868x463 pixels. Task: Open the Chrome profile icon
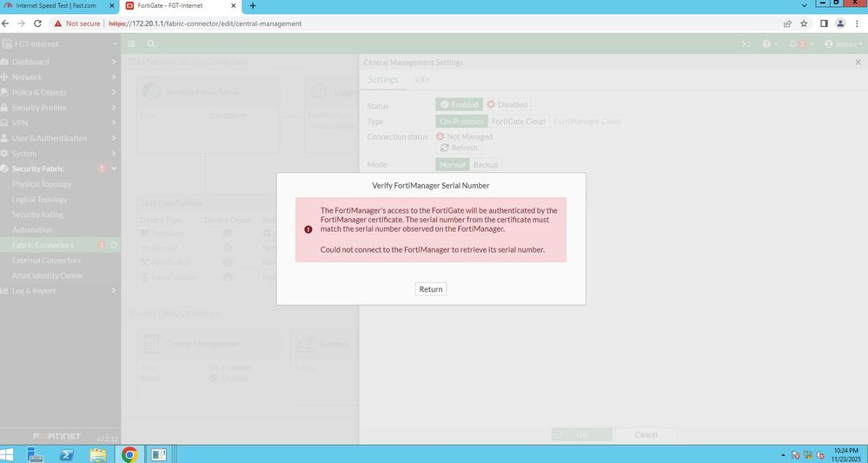[840, 23]
